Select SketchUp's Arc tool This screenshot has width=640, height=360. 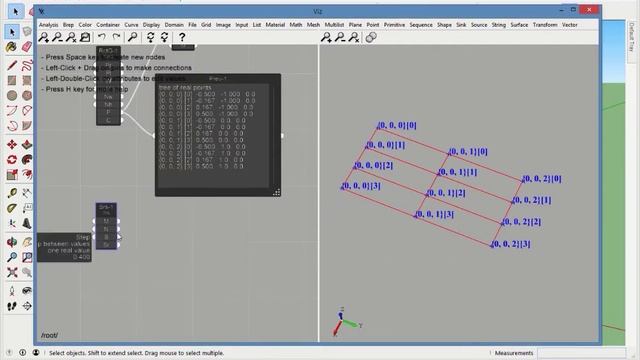click(12, 111)
